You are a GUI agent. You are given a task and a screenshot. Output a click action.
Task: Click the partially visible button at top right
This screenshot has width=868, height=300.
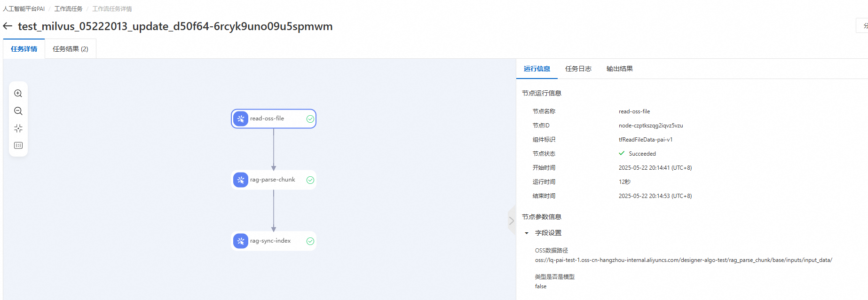click(862, 25)
